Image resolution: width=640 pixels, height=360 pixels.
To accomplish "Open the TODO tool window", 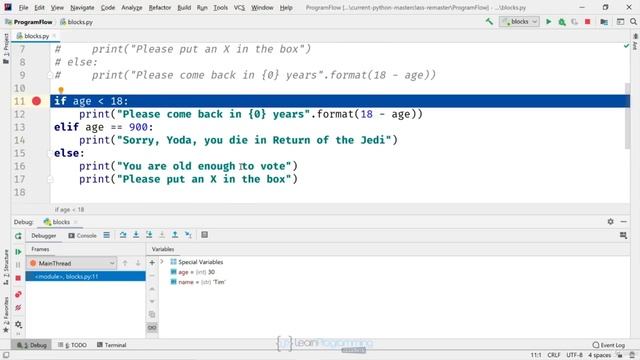I will pos(72,345).
